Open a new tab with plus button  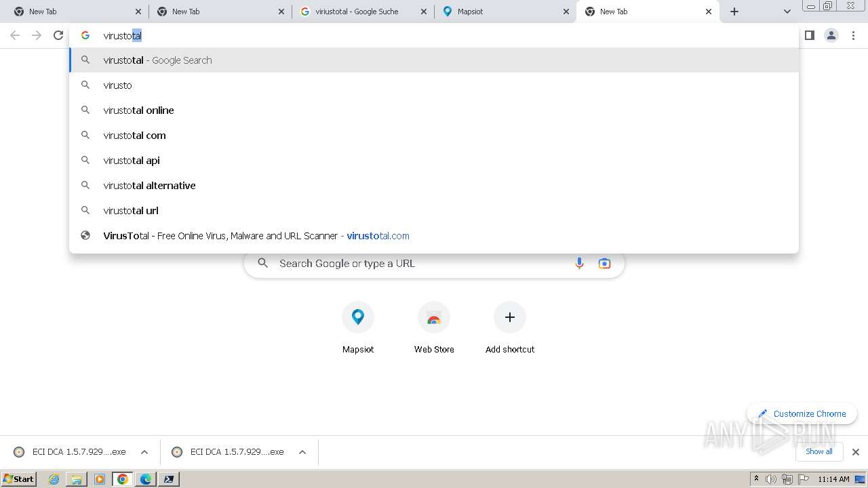[734, 12]
